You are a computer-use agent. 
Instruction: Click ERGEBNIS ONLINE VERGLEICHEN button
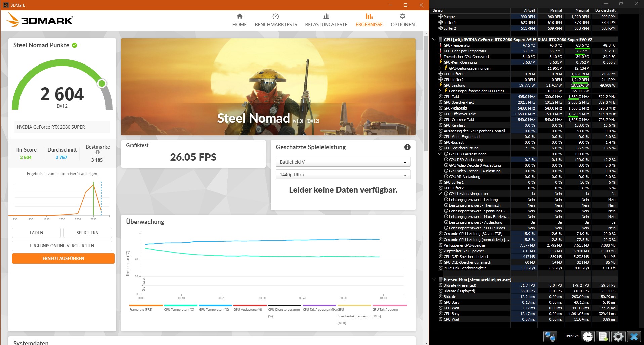(x=62, y=246)
